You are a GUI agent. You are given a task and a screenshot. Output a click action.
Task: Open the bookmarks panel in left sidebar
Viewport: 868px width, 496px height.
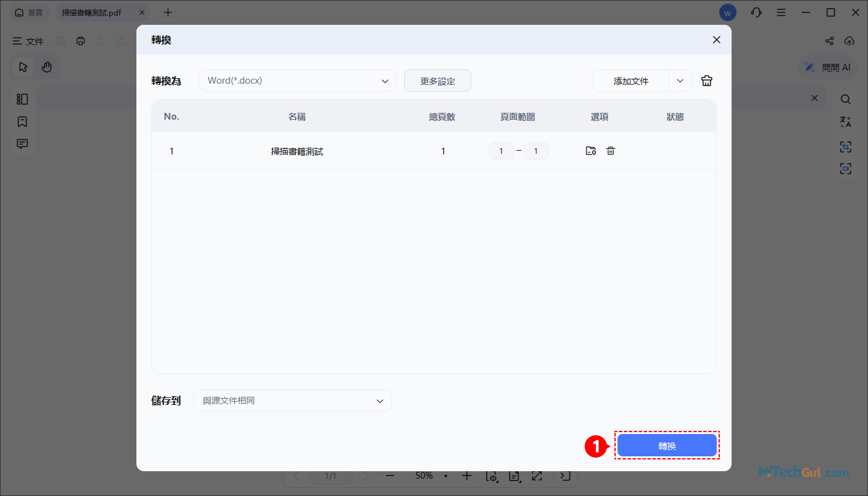click(x=22, y=122)
